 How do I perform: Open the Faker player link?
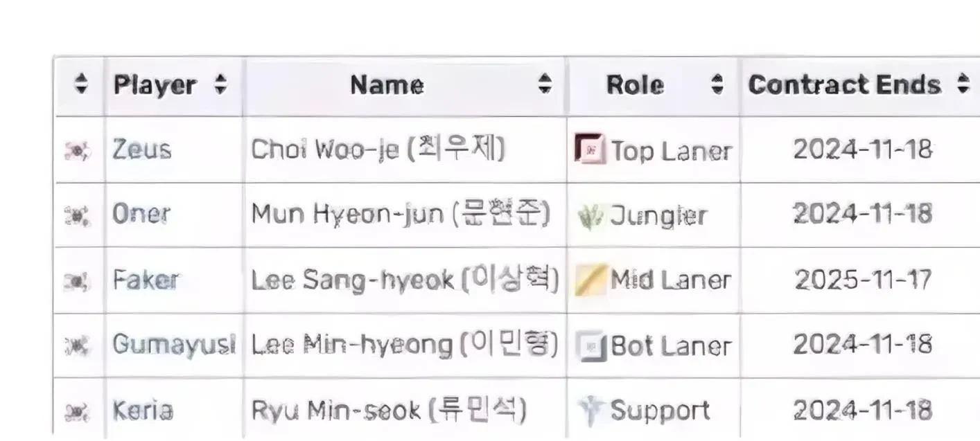[146, 280]
